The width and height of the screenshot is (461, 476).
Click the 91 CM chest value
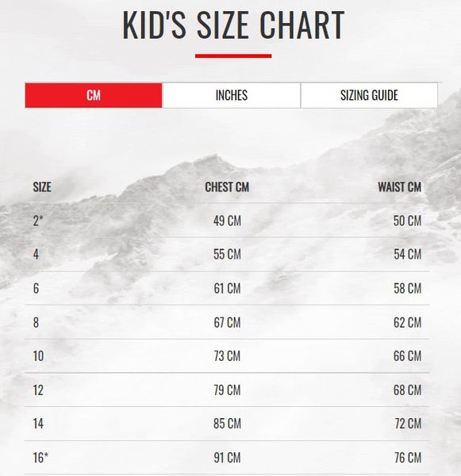pyautogui.click(x=227, y=458)
